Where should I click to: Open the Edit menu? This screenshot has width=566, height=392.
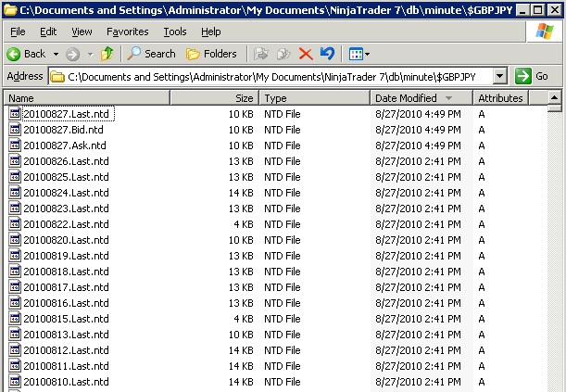(x=48, y=32)
